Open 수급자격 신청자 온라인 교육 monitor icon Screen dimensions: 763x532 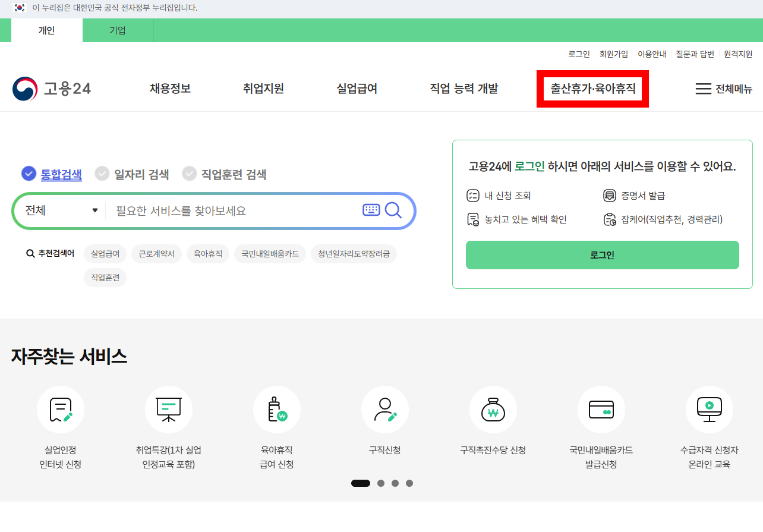(x=710, y=409)
